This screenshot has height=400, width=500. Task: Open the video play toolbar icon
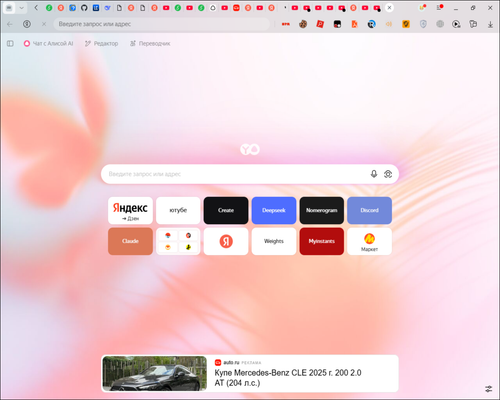pos(456,24)
